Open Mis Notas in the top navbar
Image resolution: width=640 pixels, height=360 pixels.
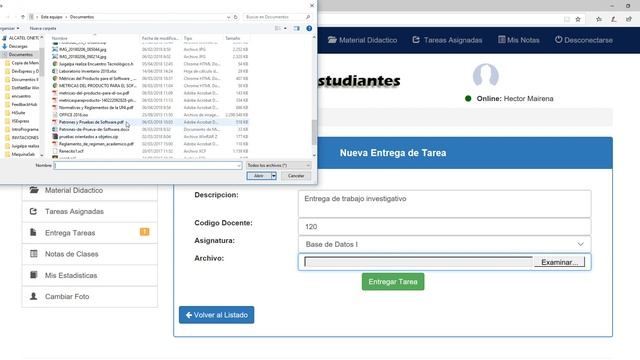pyautogui.click(x=519, y=40)
